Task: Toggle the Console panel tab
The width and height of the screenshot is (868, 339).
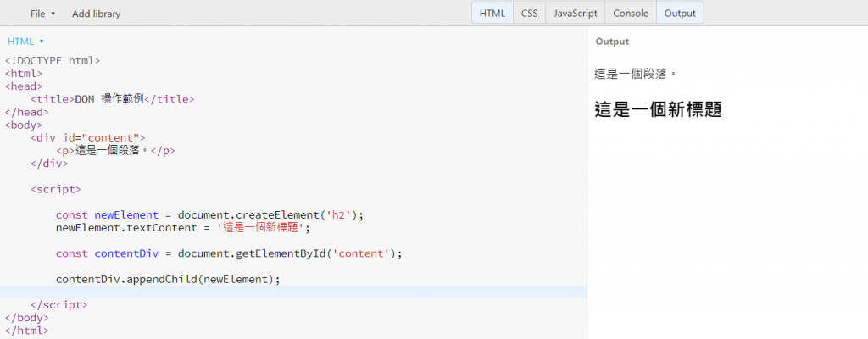Action: click(x=631, y=14)
